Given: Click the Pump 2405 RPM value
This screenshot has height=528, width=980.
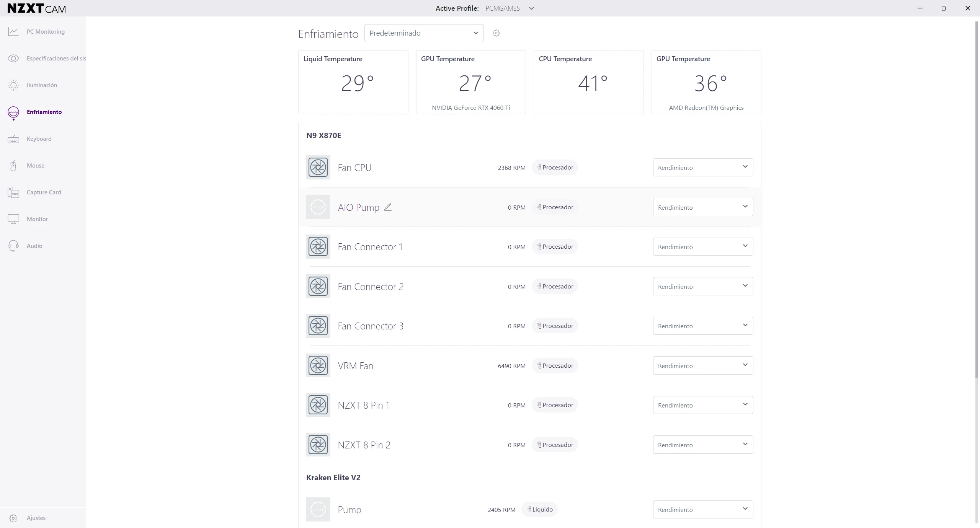Looking at the screenshot, I should 501,510.
